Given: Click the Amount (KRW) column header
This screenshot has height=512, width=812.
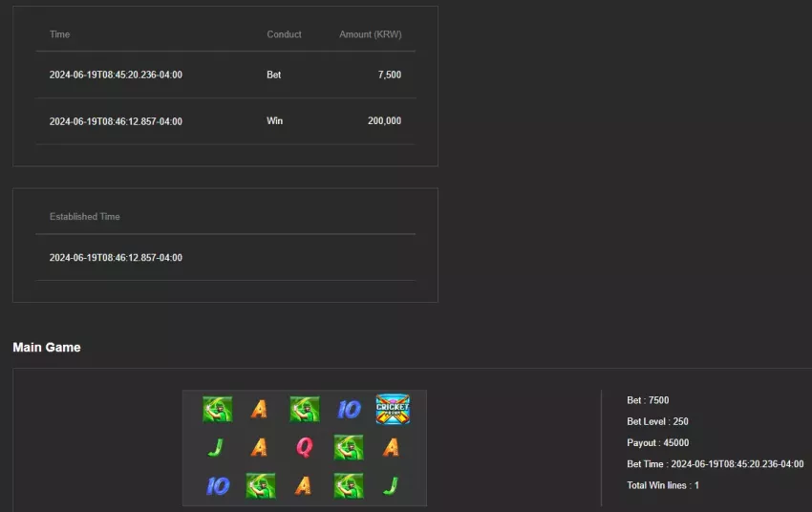Looking at the screenshot, I should coord(371,34).
